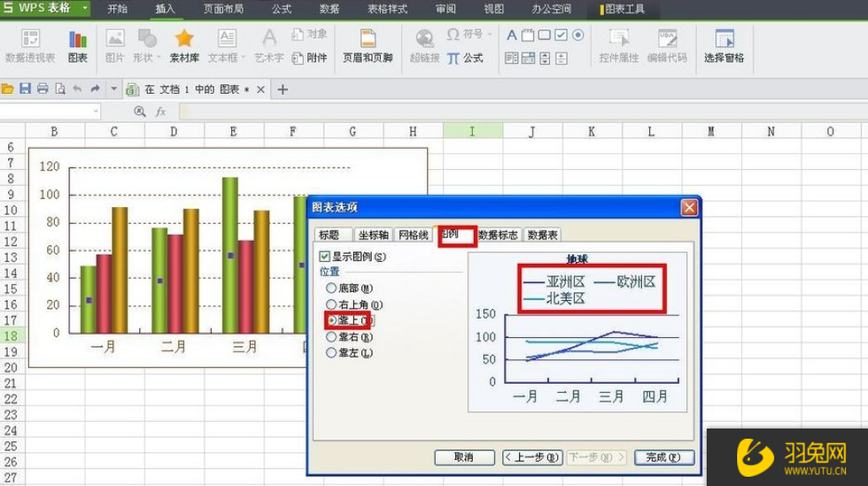Click the print icon in quick toolbar

(42, 89)
